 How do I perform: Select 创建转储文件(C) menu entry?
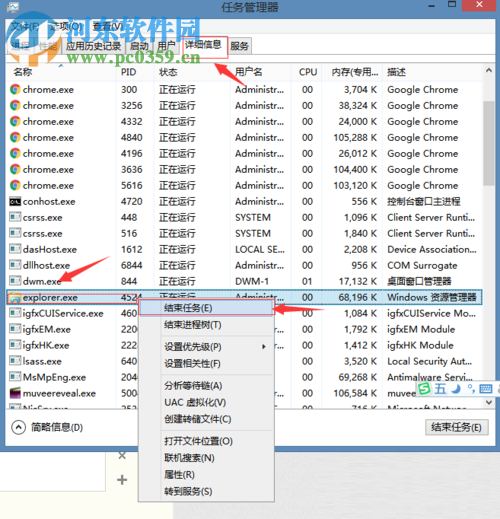[x=206, y=419]
